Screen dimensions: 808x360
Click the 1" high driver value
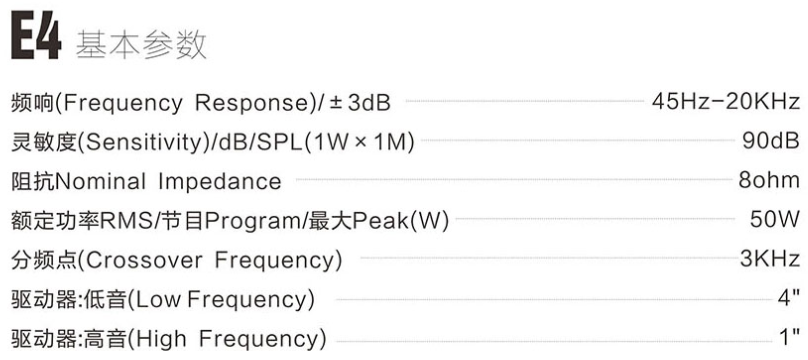click(789, 338)
